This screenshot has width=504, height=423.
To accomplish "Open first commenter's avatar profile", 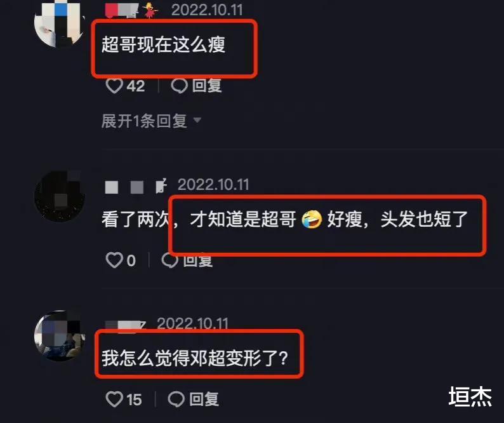I will [60, 22].
